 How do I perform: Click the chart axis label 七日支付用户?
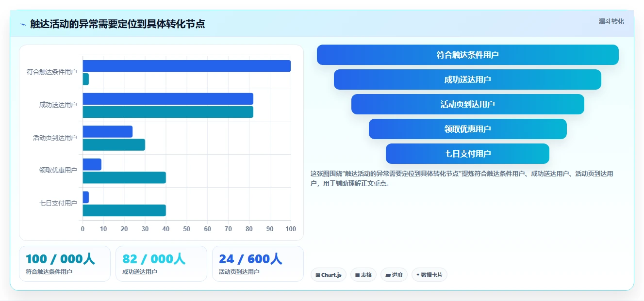(58, 203)
